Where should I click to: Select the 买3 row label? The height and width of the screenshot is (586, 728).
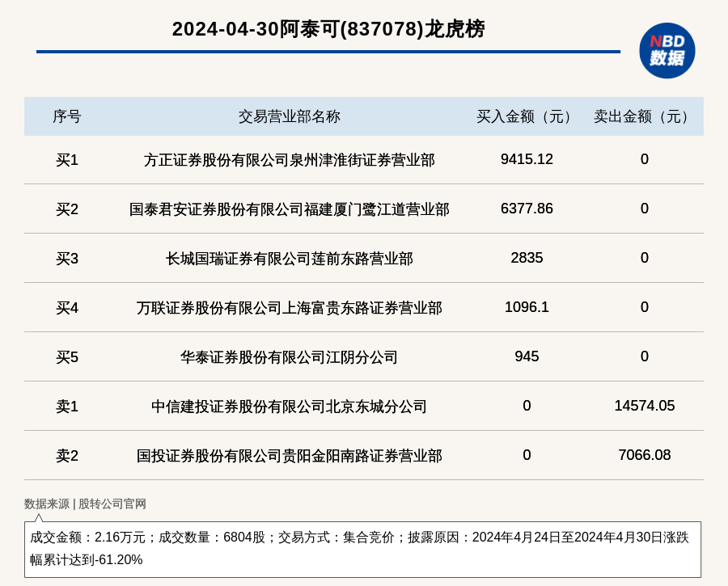click(x=67, y=259)
